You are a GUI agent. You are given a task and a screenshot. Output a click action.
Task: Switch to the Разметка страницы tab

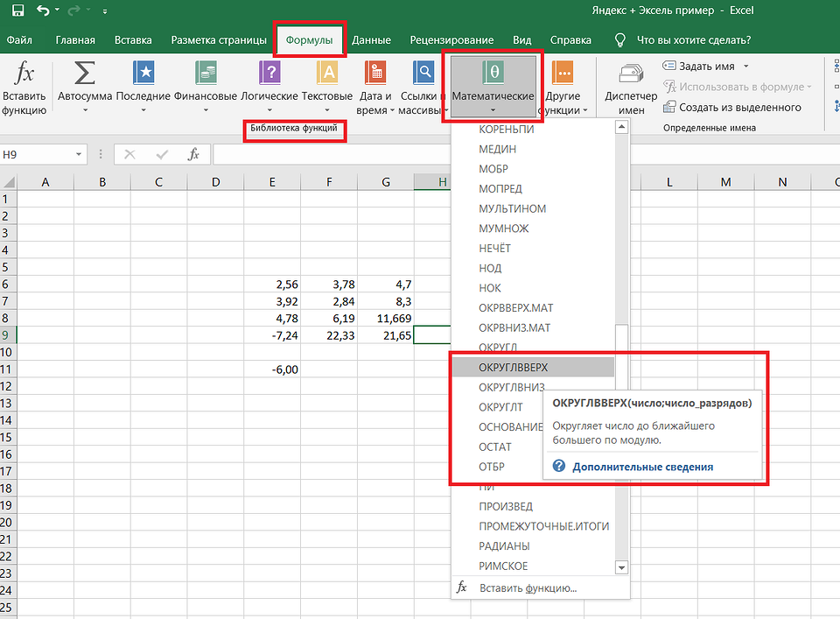click(219, 39)
